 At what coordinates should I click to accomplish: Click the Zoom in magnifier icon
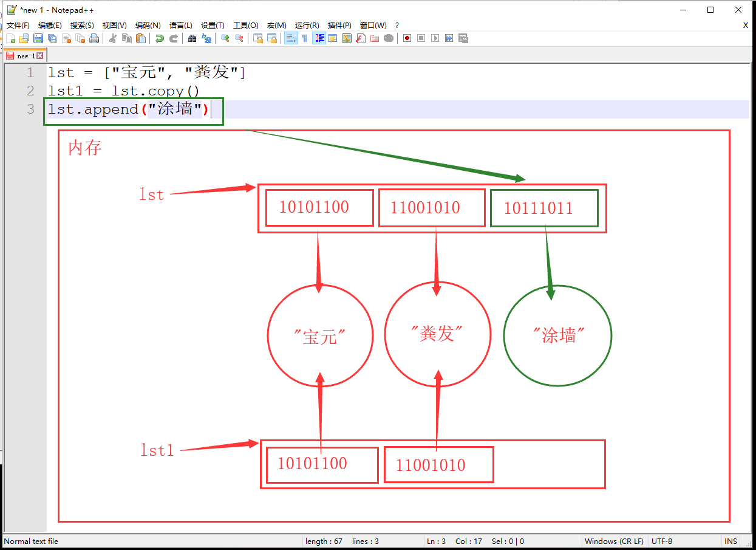coord(225,38)
